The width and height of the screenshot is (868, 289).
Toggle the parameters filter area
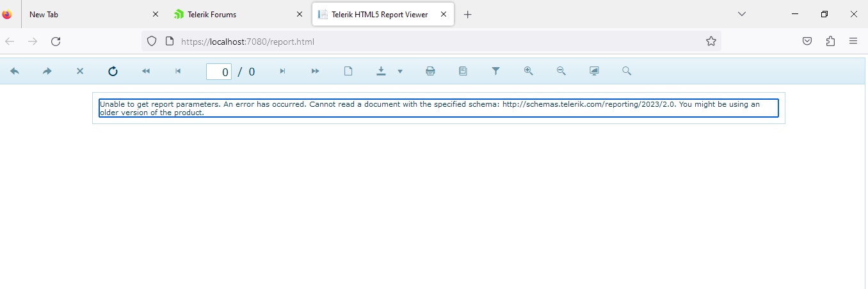pyautogui.click(x=495, y=72)
